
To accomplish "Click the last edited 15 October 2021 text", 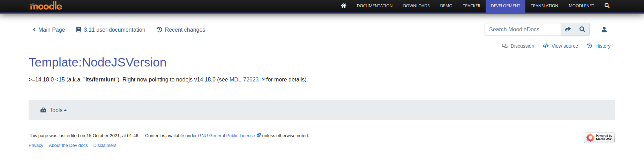I will click(84, 136).
